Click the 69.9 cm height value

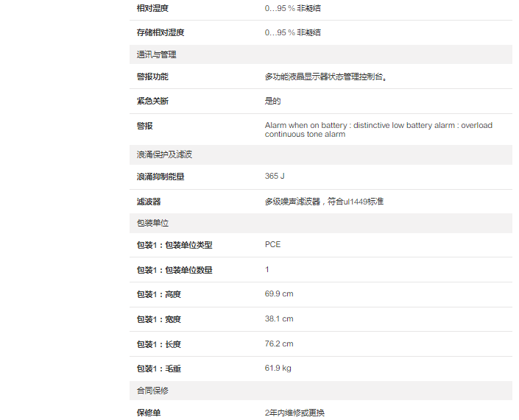click(279, 294)
